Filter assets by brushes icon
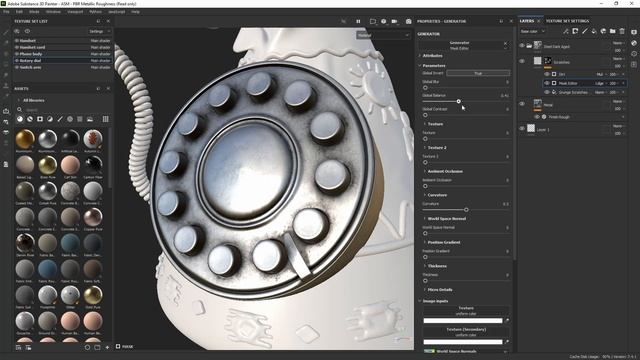 (x=60, y=119)
